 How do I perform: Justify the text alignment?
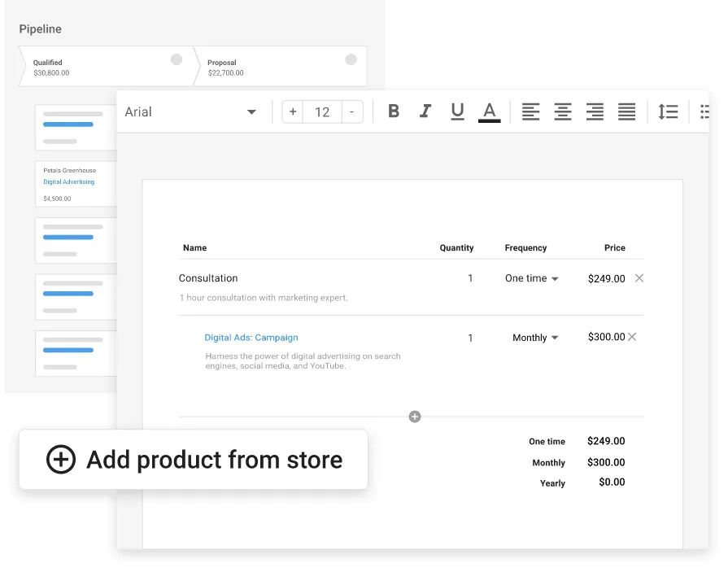626,111
